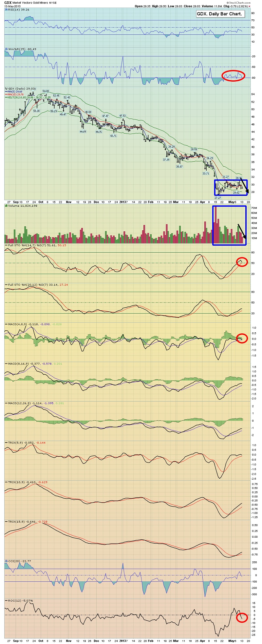Click the 54.08 peak price label
This screenshot has width=262, height=644.
[x=46, y=91]
